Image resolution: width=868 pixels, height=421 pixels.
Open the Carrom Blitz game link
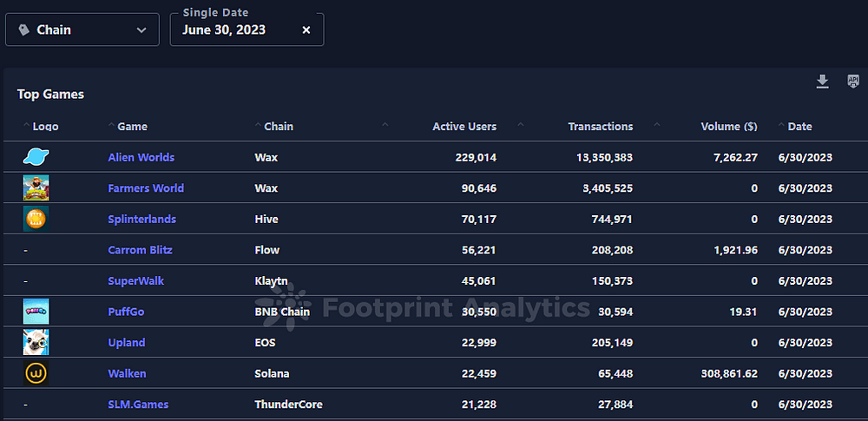click(x=140, y=250)
